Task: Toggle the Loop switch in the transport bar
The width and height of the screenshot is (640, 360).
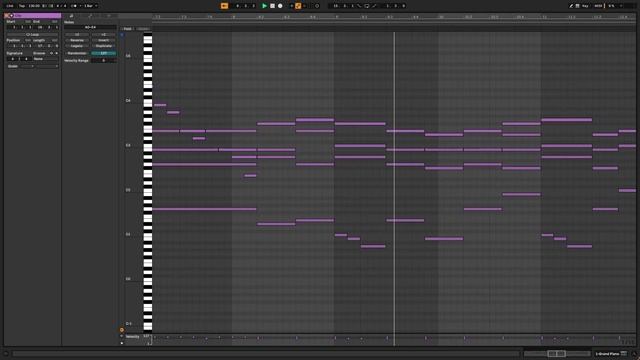Action: pyautogui.click(x=367, y=6)
